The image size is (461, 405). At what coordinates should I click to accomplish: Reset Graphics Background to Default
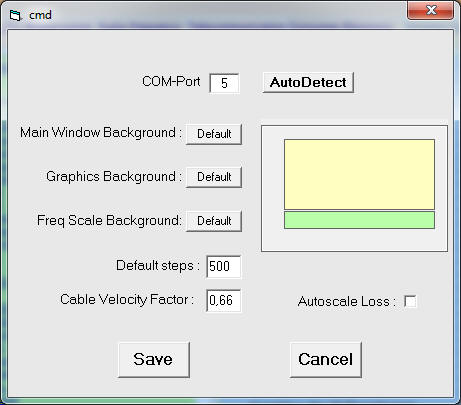214,177
